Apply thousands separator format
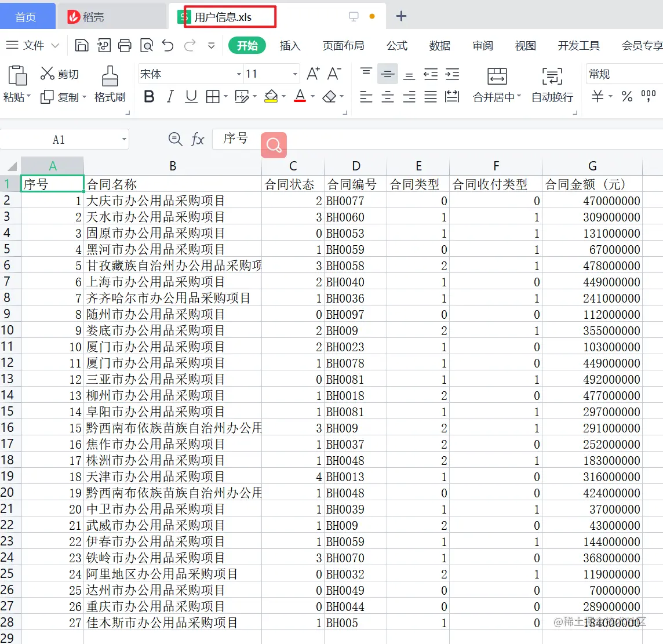Image resolution: width=663 pixels, height=644 pixels. [x=649, y=96]
